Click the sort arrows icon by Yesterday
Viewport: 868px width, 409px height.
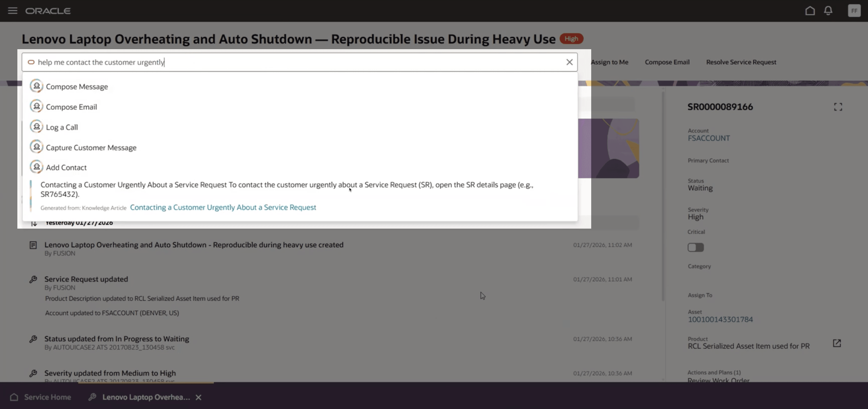pos(34,223)
